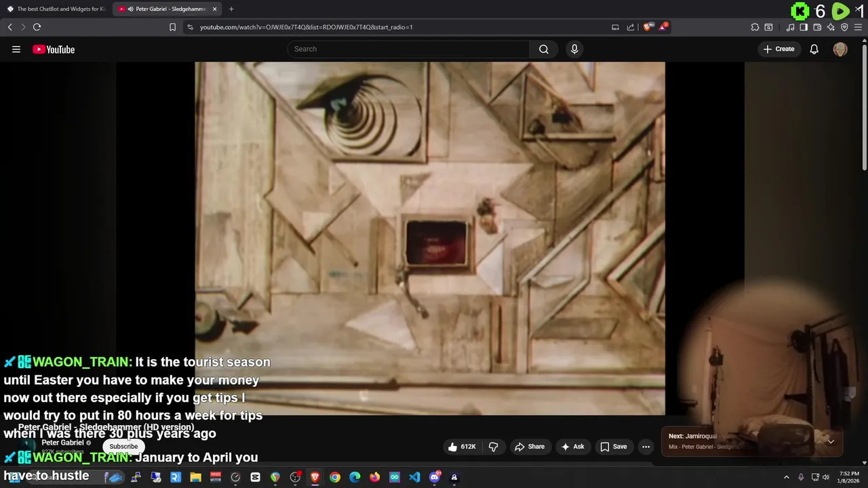
Task: Open the browser main menu hamburger
Action: 858,27
